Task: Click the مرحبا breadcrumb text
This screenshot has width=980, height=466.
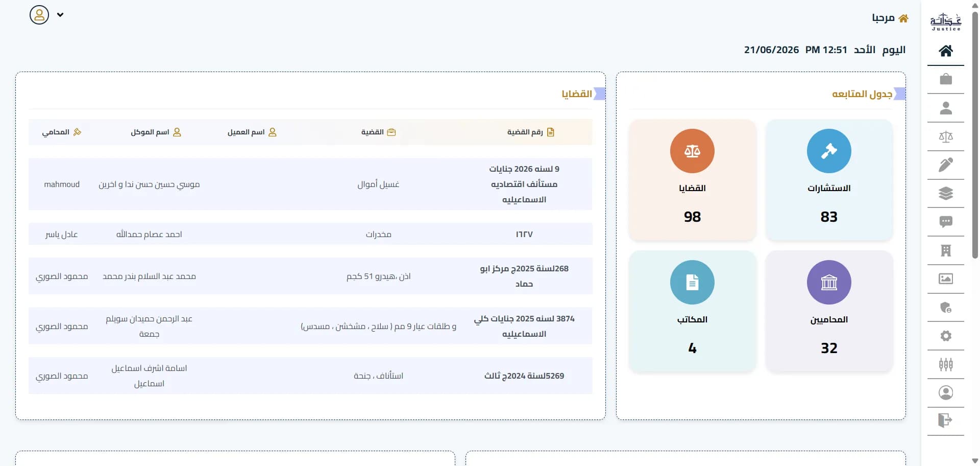Action: click(883, 18)
